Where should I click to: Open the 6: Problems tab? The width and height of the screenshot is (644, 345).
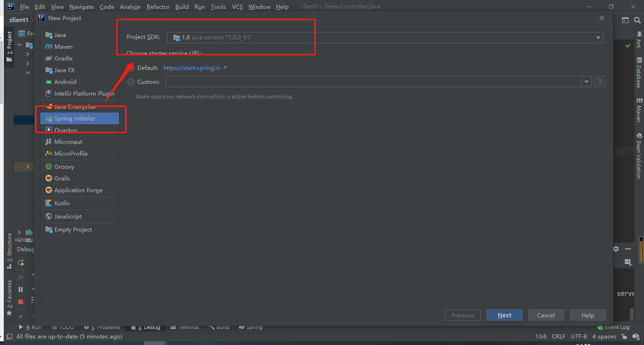click(x=102, y=327)
